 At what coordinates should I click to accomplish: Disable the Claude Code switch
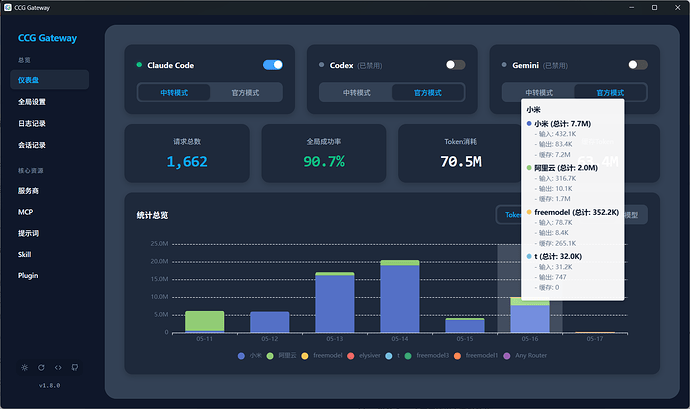273,65
